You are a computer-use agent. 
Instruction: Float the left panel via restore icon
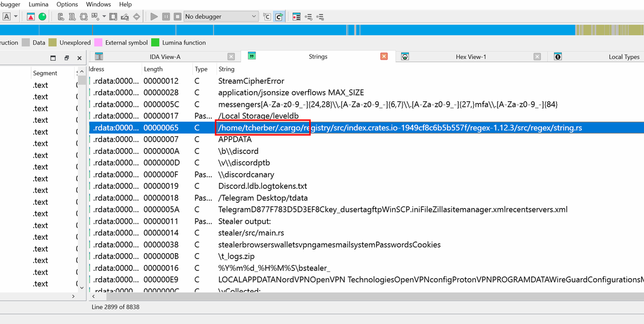[x=67, y=58]
